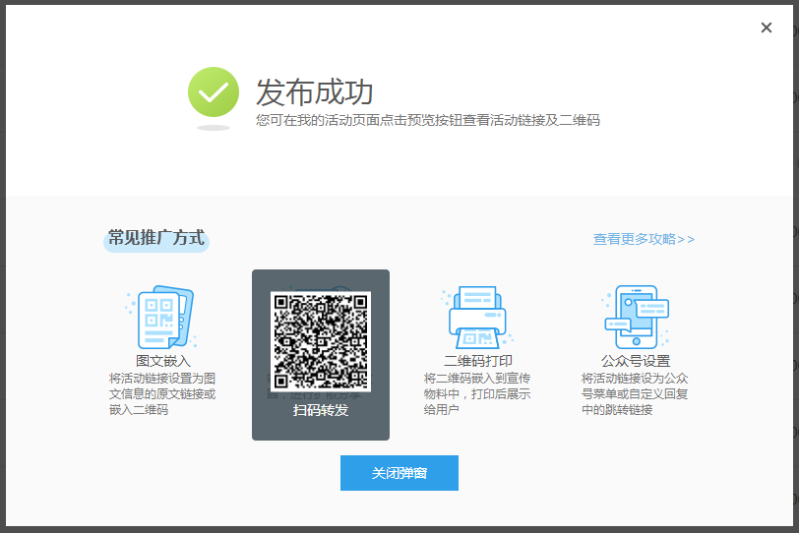This screenshot has height=533, width=799.
Task: Click the description starting with 将活动链接设置为图
Action: pyautogui.click(x=162, y=394)
